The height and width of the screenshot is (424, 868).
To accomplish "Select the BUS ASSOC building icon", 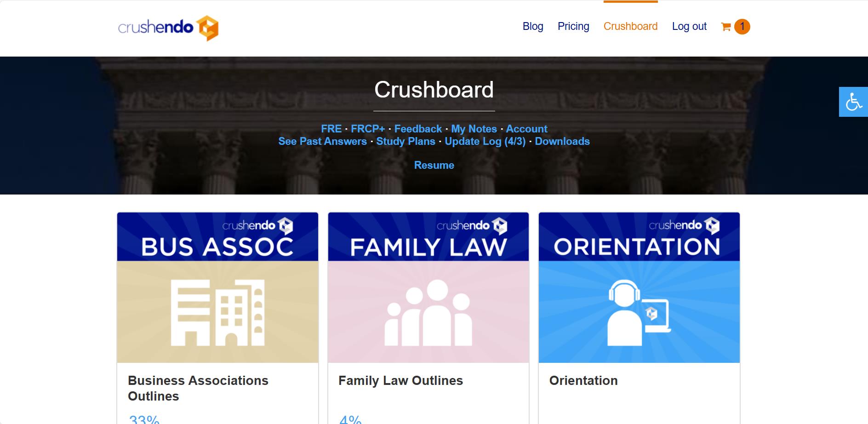I will [x=217, y=313].
